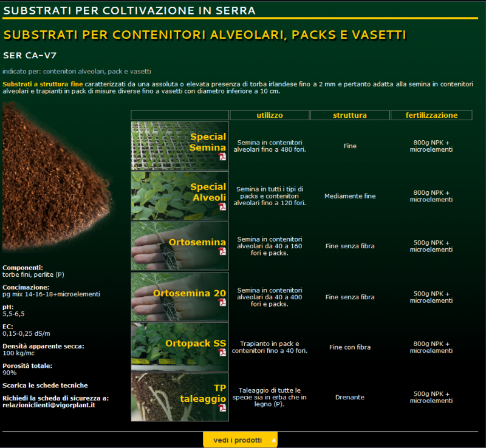Click the 'Ortosemina 20' product title
Screen dimensions: 486x448
tap(190, 293)
